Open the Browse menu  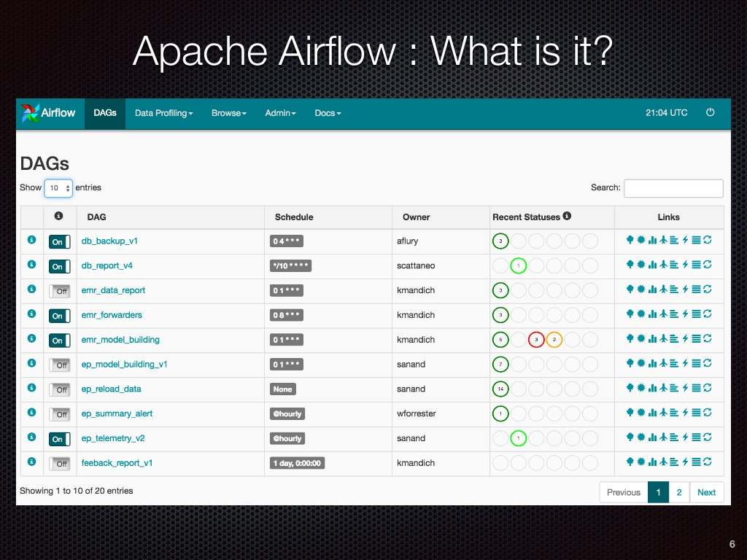click(228, 113)
